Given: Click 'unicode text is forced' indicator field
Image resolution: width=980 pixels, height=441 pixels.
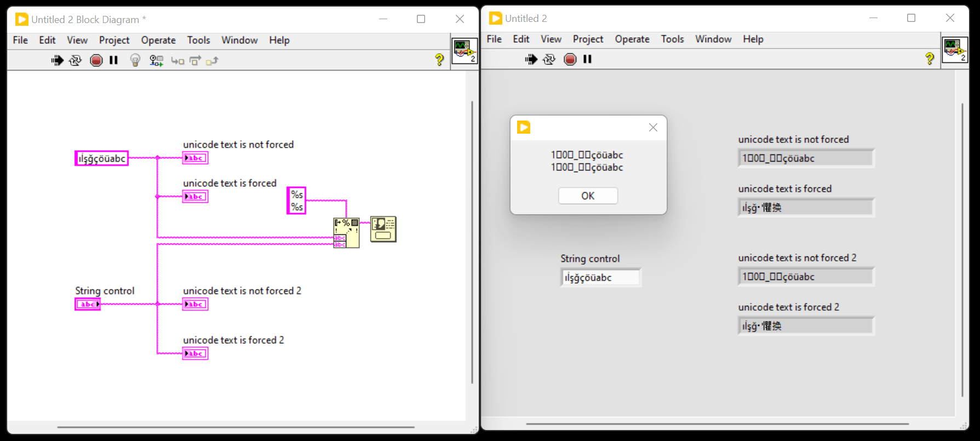Looking at the screenshot, I should 806,208.
